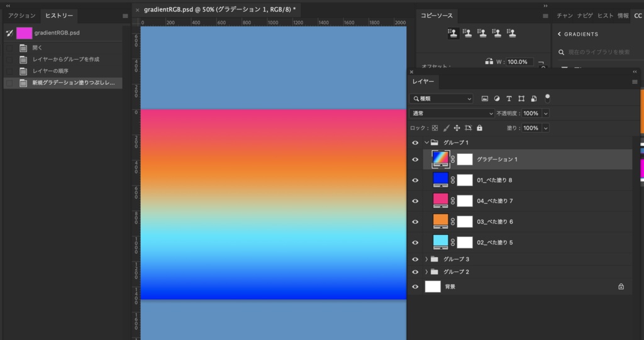Select the コピーソース tab
The height and width of the screenshot is (340, 644).
pos(436,16)
